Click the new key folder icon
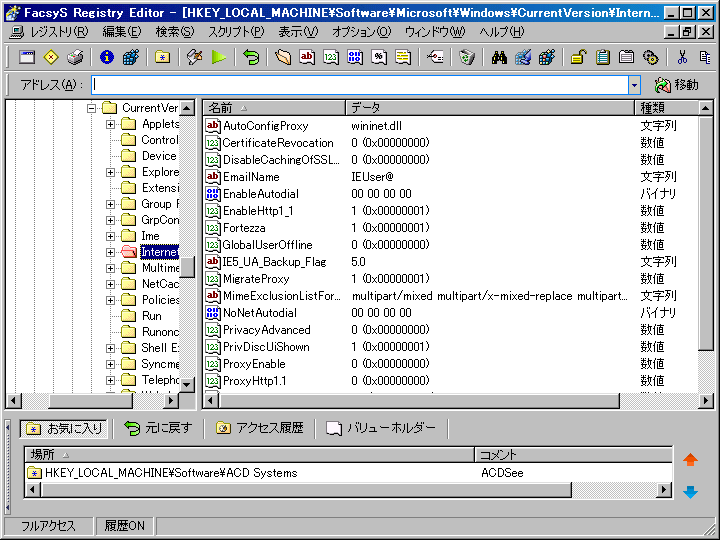 pyautogui.click(x=283, y=57)
